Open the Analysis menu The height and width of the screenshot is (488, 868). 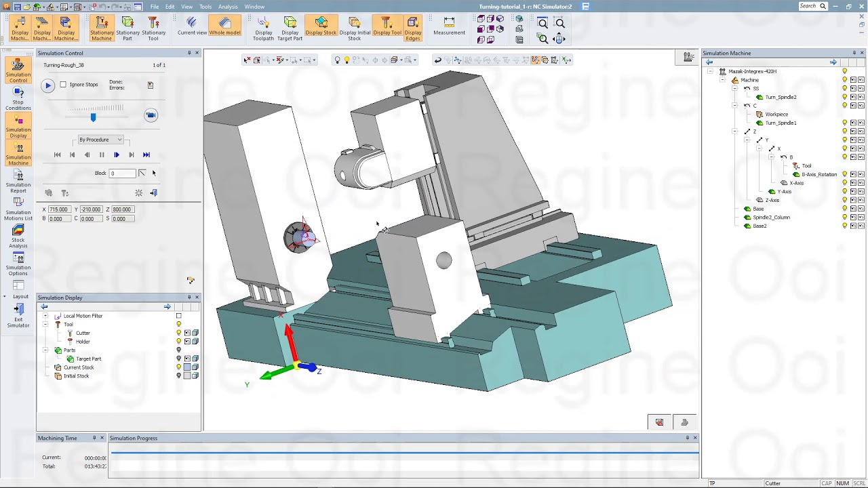(228, 7)
